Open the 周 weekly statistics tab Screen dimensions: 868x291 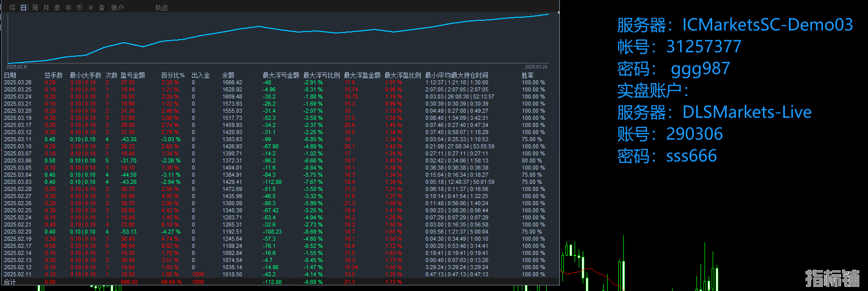(x=35, y=8)
